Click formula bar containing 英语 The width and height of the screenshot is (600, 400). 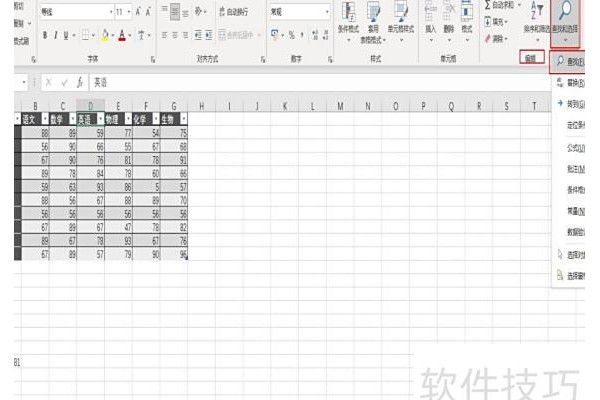pyautogui.click(x=320, y=82)
